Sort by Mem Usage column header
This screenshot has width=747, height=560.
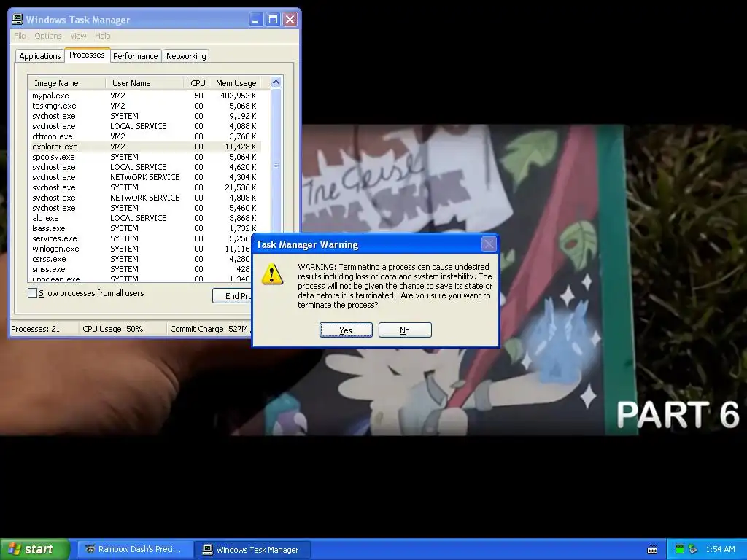tap(236, 83)
